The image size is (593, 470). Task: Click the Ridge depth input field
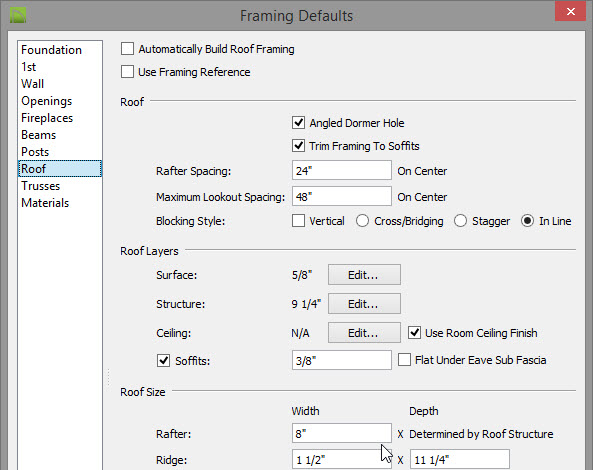click(459, 459)
